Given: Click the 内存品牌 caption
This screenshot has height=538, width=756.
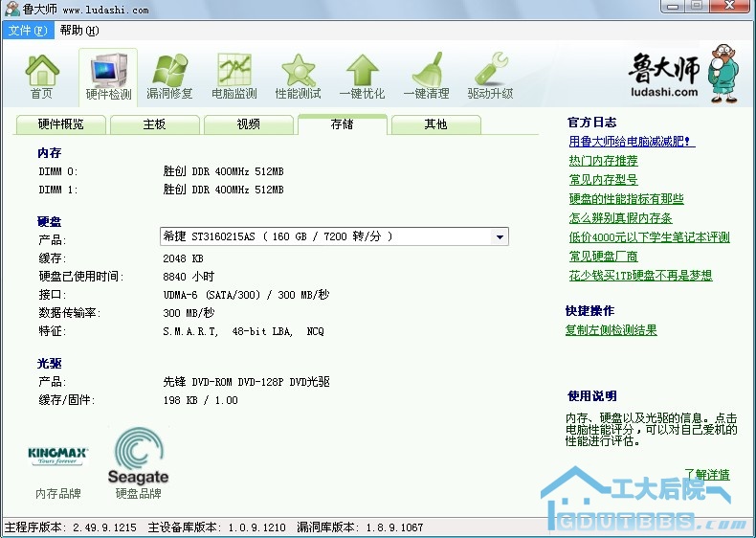Looking at the screenshot, I should tap(57, 494).
